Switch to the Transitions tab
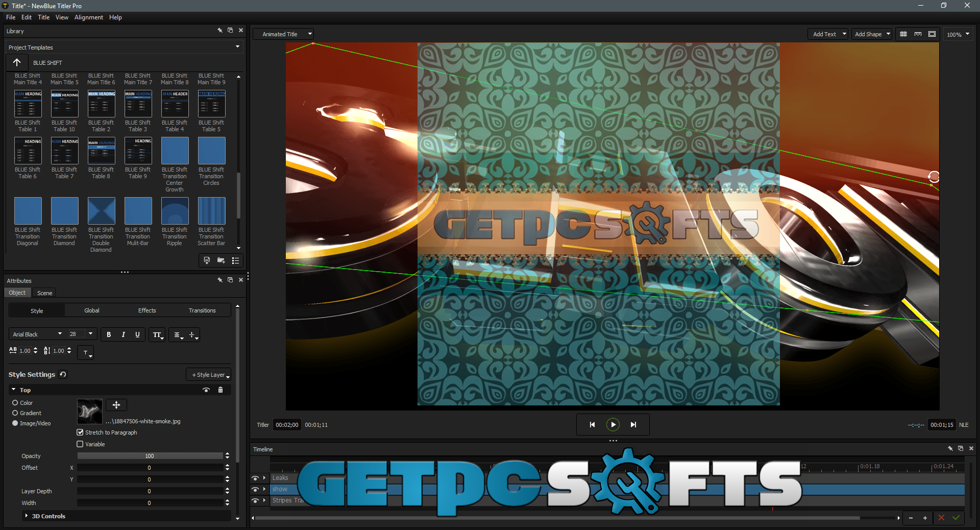Screen dimensions: 980x530 (x=202, y=310)
